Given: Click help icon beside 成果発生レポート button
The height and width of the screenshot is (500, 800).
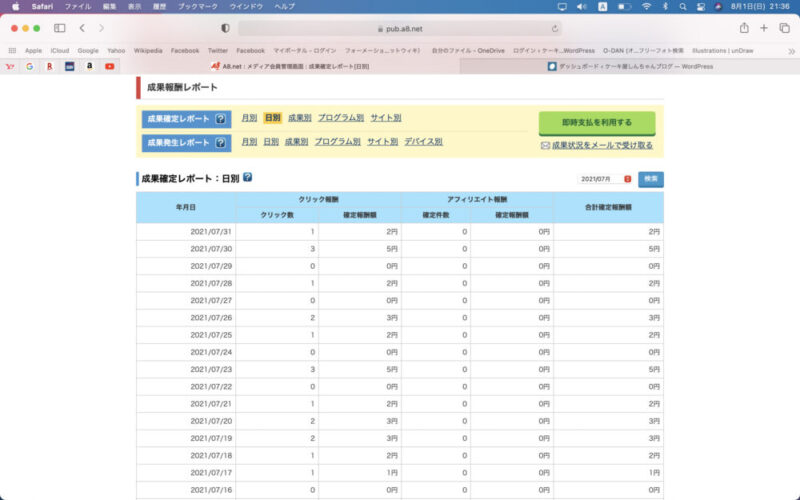Looking at the screenshot, I should pos(220,143).
